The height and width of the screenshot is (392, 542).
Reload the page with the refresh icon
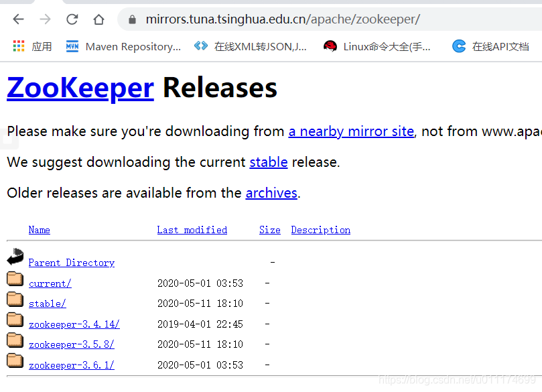coord(72,19)
